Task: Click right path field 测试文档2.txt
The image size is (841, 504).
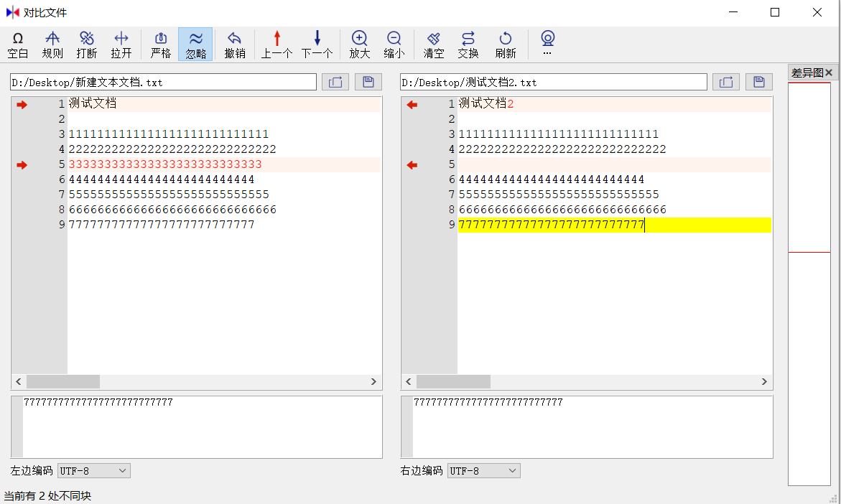Action: 553,82
